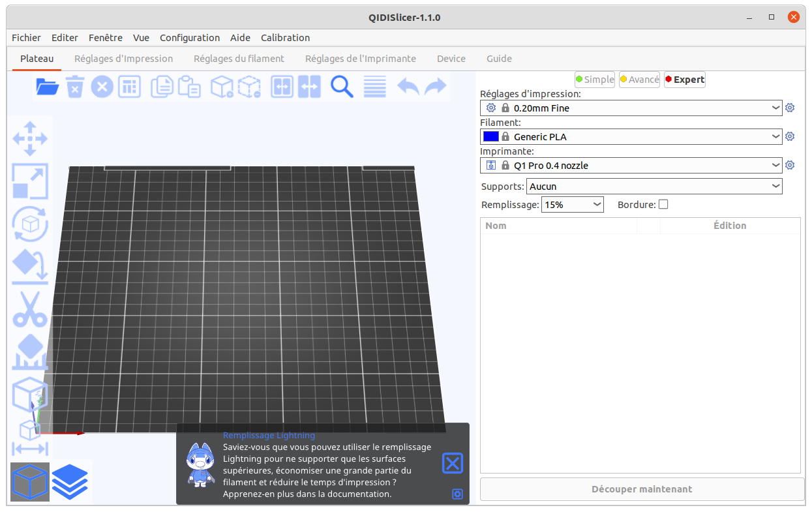This screenshot has height=512, width=812.
Task: Click the Découper maintenant button
Action: click(642, 489)
